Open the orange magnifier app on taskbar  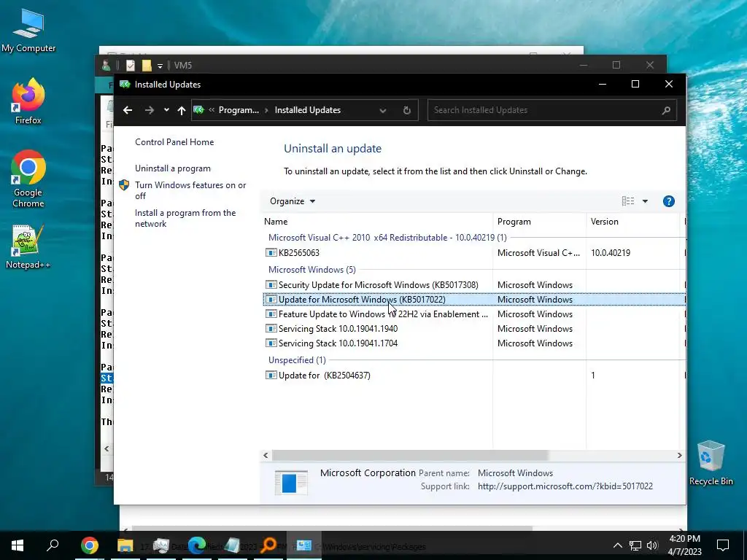point(268,545)
